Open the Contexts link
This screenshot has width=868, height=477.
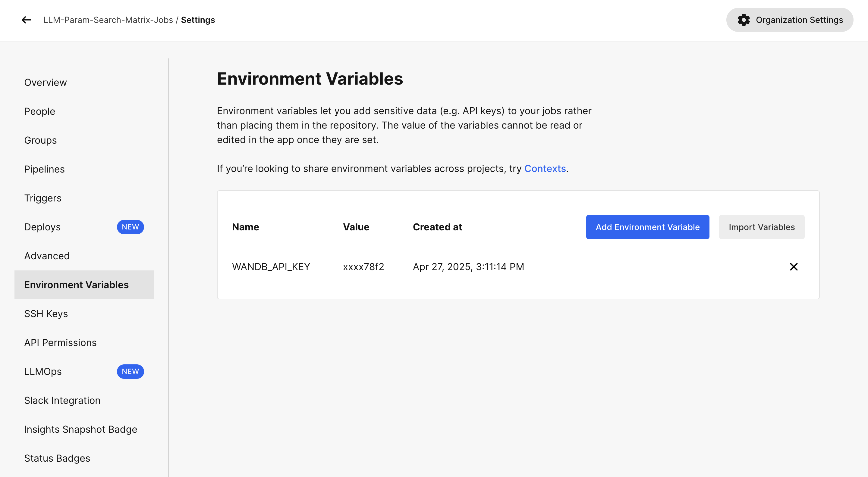click(x=545, y=168)
